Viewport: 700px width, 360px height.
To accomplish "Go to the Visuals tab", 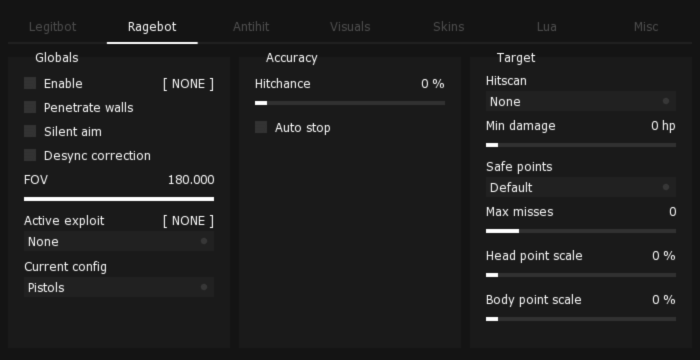I will [350, 27].
